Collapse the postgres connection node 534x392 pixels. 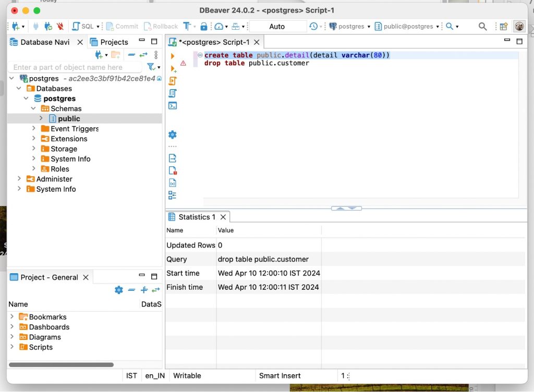(x=11, y=78)
